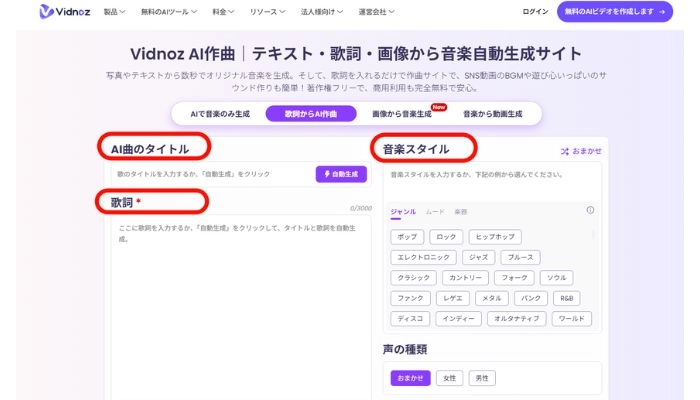Select the 歌詞からAI作曲 tab
Screen dimensions: 700x400
click(x=311, y=114)
